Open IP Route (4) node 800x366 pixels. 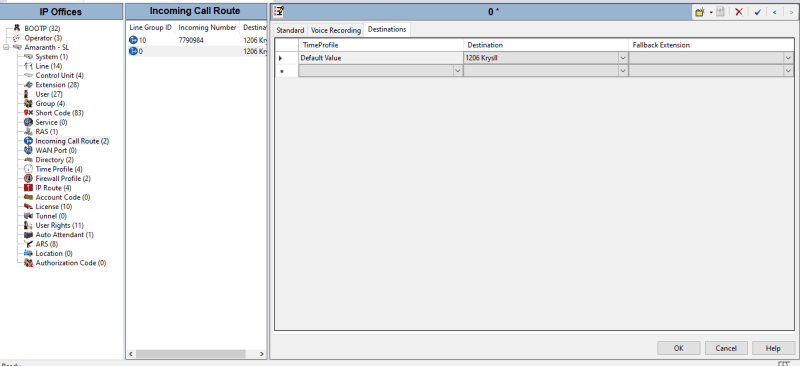coord(53,188)
